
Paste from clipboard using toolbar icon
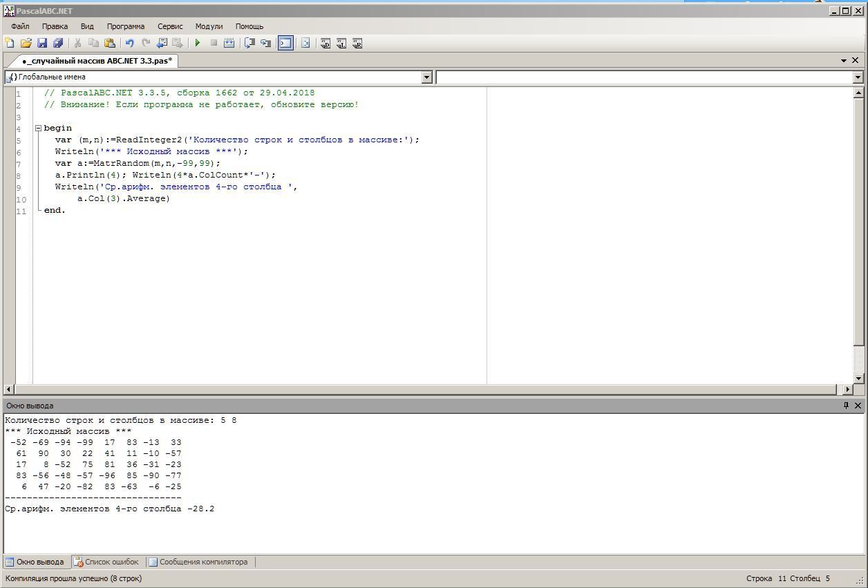point(110,43)
